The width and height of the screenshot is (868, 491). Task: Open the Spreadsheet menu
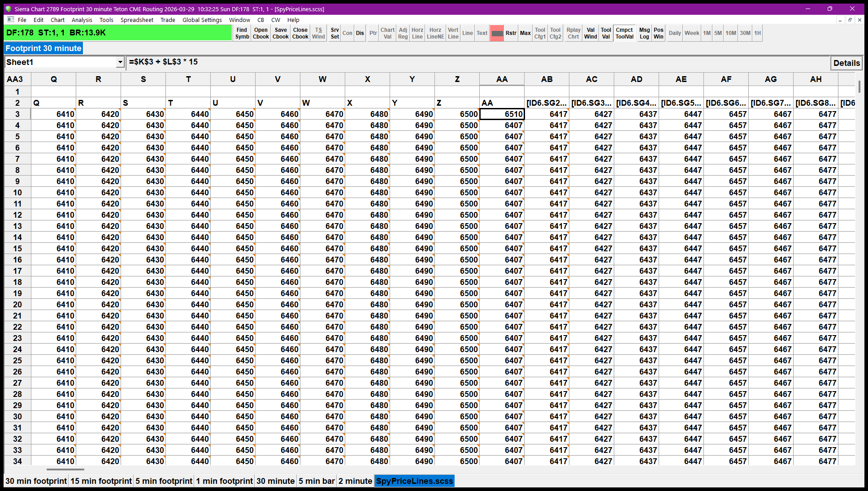(x=137, y=20)
